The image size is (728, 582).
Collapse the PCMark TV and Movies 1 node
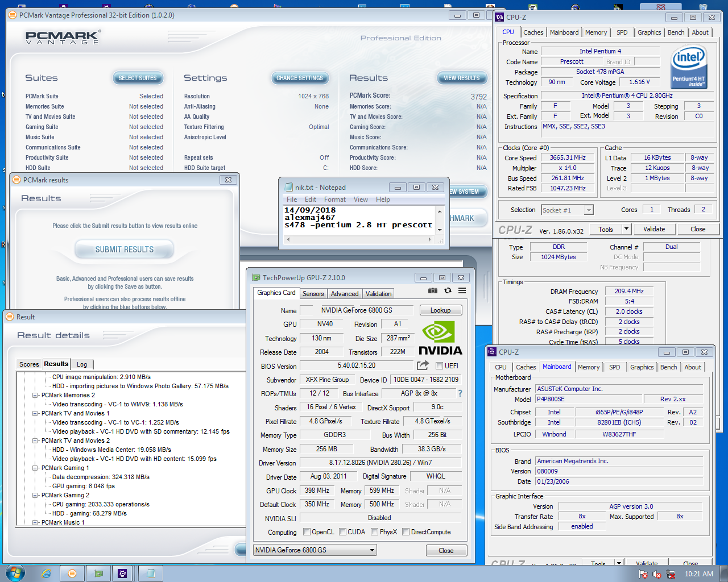point(35,413)
